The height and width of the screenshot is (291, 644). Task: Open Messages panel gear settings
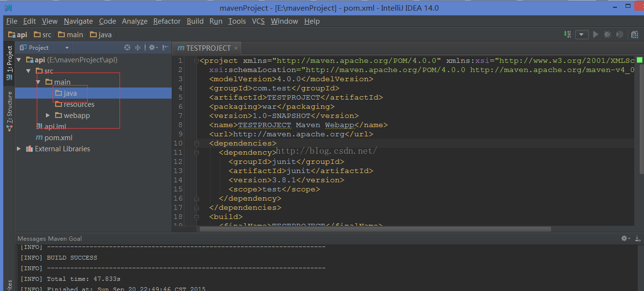pyautogui.click(x=626, y=238)
